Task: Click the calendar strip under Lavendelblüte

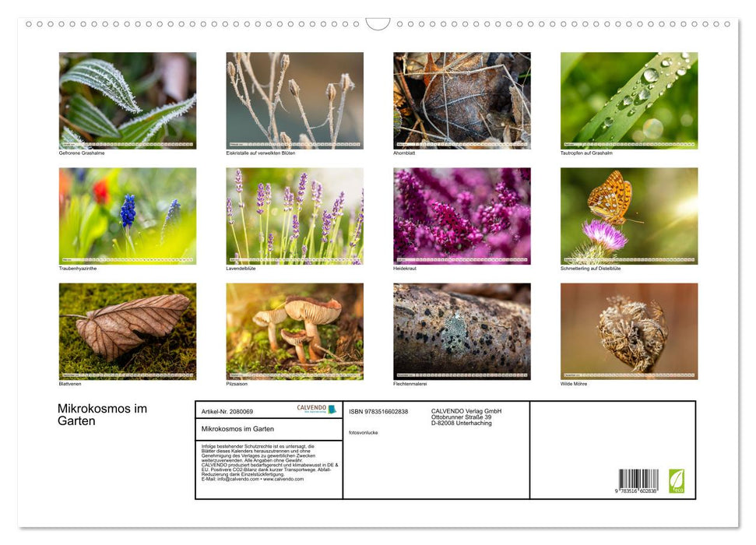Action: click(x=294, y=260)
